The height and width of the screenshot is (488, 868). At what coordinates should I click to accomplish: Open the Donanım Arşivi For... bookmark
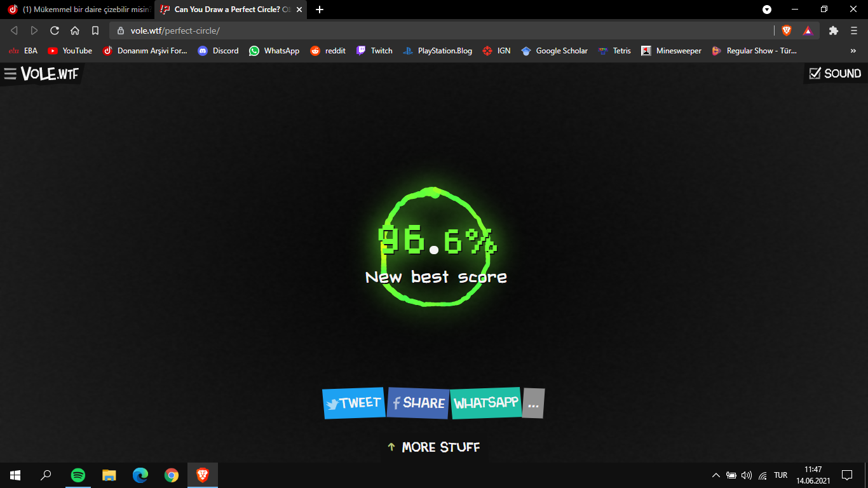146,51
